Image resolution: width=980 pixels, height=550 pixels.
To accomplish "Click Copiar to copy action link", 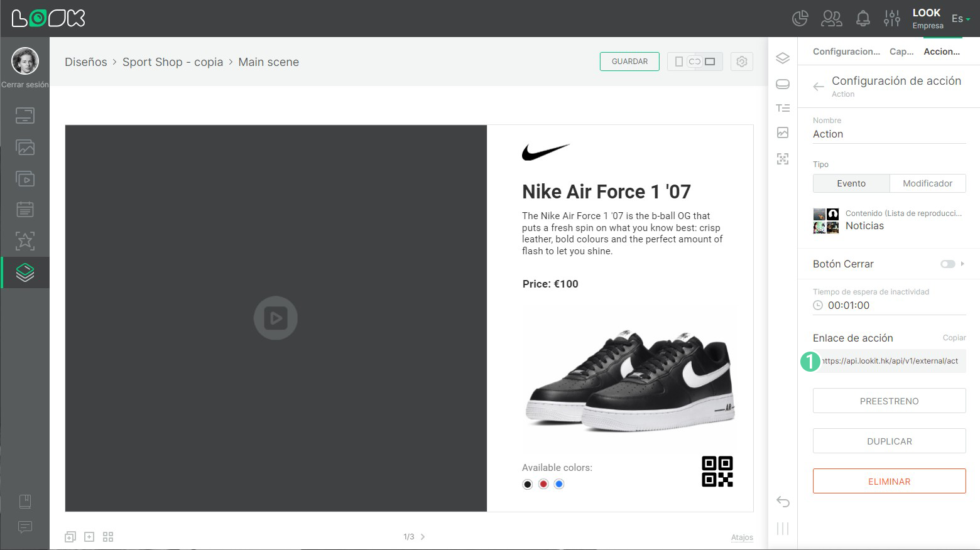I will tap(954, 338).
